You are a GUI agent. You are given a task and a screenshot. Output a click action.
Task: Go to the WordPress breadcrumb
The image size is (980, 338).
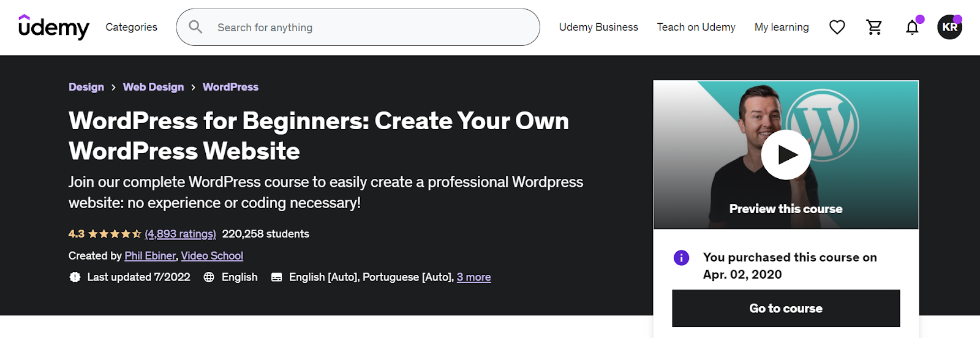230,87
